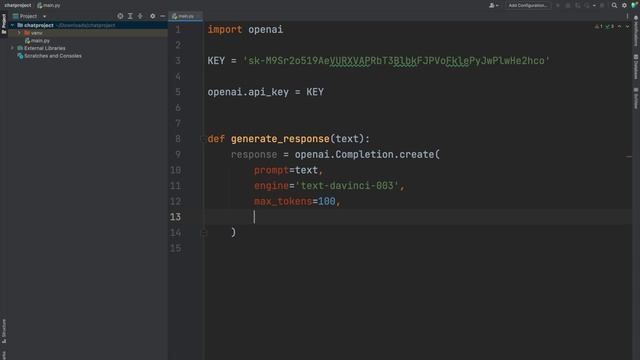This screenshot has width=640, height=360.
Task: Click the colorful JetBrains icon at top right
Action: tap(634, 5)
